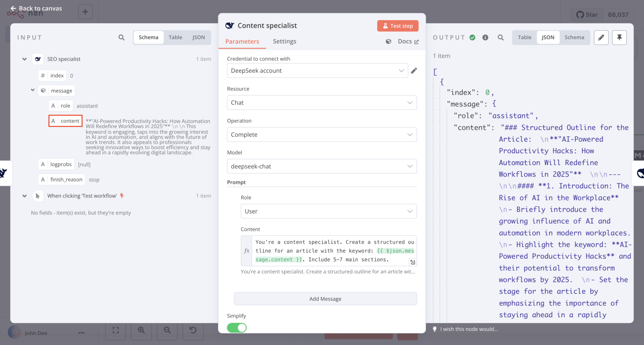Open the Resource dropdown
This screenshot has width=644, height=345.
321,103
